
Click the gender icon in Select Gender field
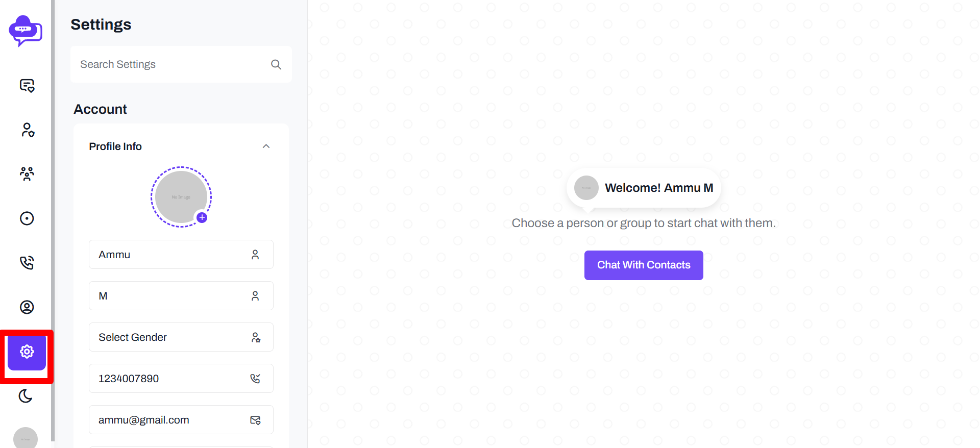[x=256, y=337]
